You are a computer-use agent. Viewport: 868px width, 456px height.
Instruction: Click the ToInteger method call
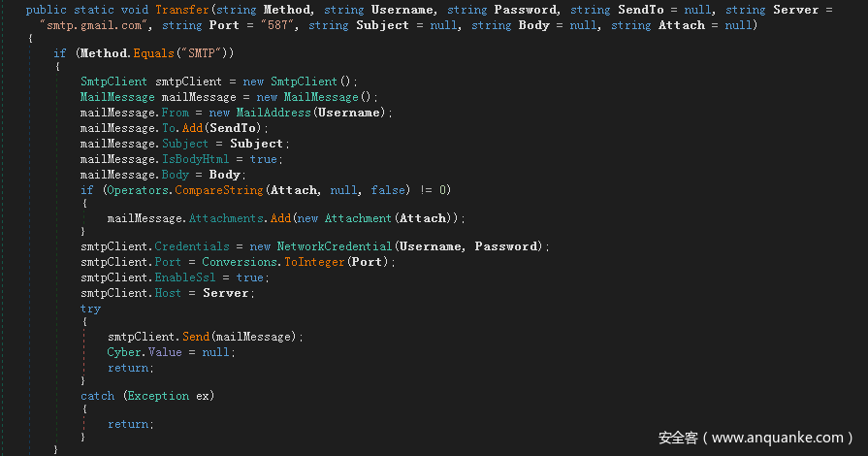pyautogui.click(x=313, y=262)
